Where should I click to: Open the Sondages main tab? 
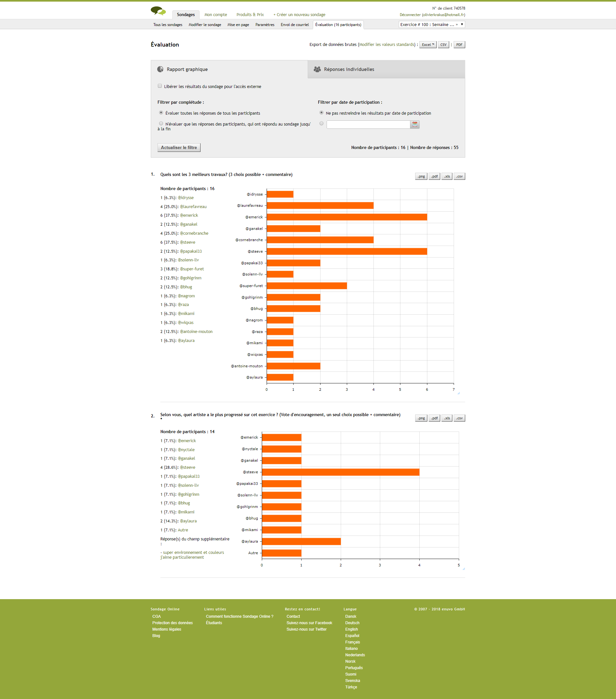pos(185,15)
